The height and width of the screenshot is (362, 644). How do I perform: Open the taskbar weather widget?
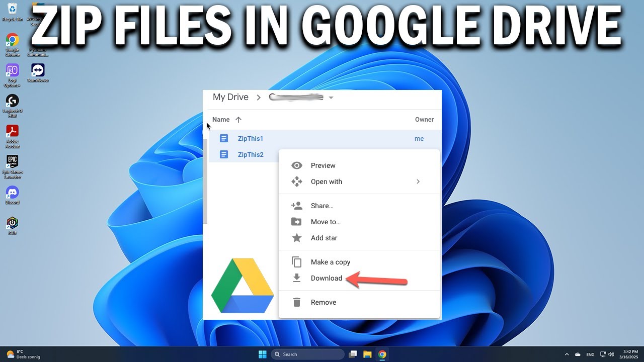[23, 354]
